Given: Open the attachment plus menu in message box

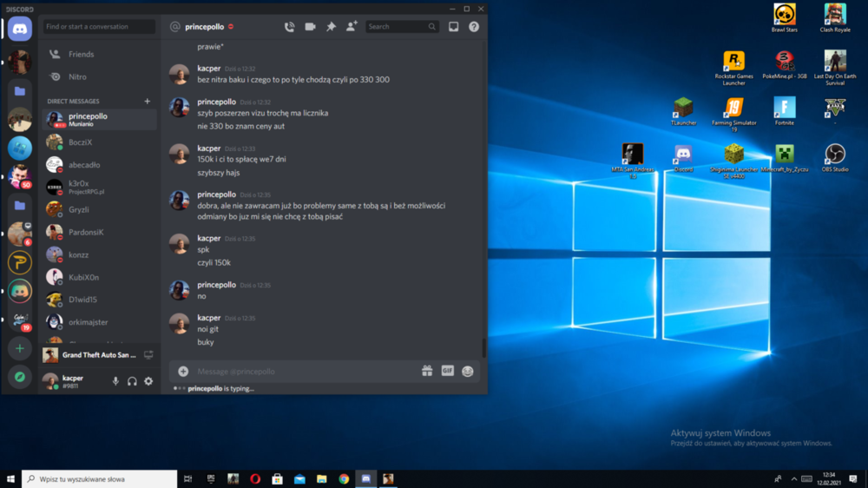Looking at the screenshot, I should [183, 371].
